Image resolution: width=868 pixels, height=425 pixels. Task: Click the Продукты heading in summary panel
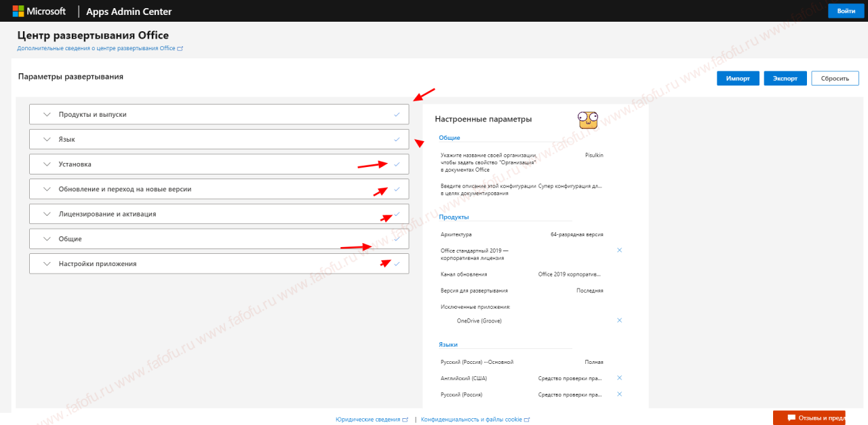click(454, 217)
